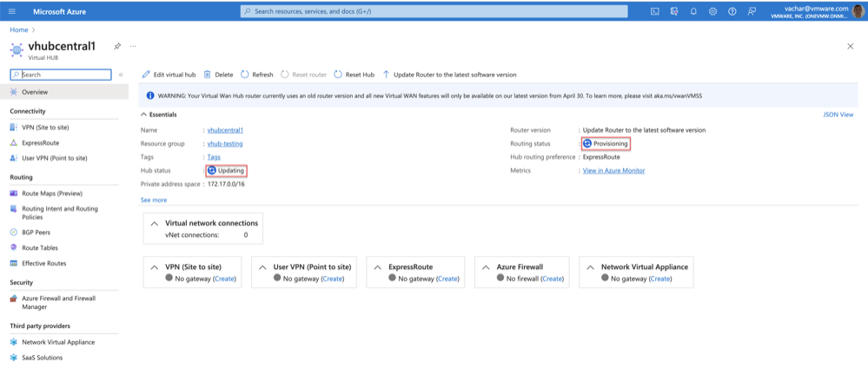The width and height of the screenshot is (868, 368).
Task: Click Edit virtual hub button
Action: 169,75
